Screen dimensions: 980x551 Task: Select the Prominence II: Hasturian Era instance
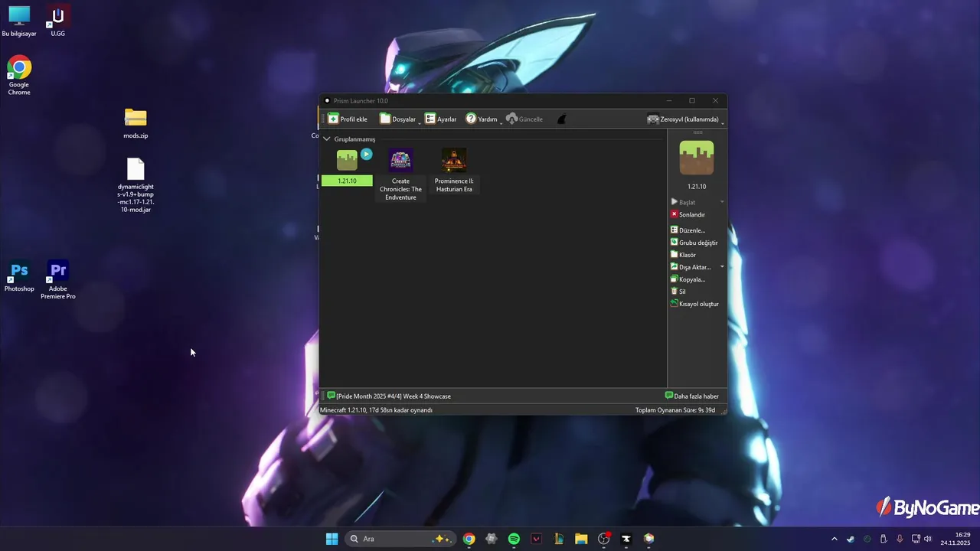tap(454, 171)
